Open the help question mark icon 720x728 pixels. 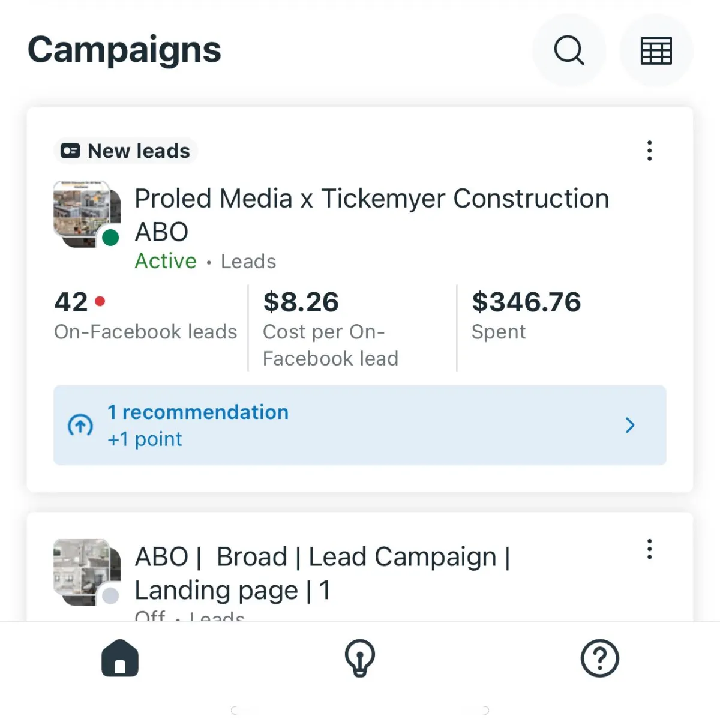pyautogui.click(x=599, y=658)
